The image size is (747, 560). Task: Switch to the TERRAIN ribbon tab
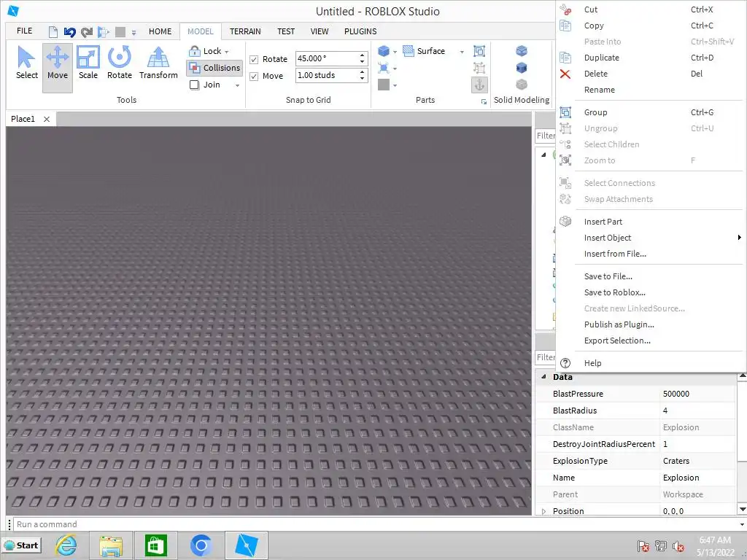pyautogui.click(x=245, y=31)
